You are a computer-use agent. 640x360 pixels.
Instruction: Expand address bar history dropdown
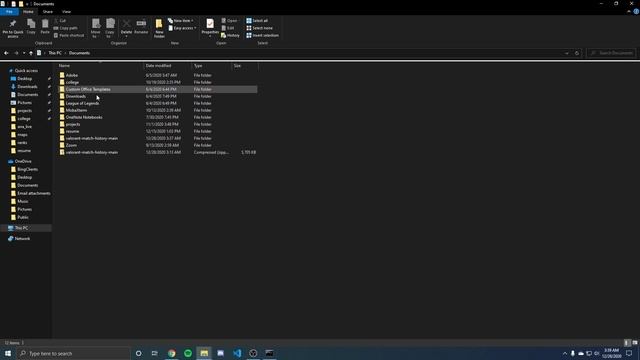tap(567, 53)
